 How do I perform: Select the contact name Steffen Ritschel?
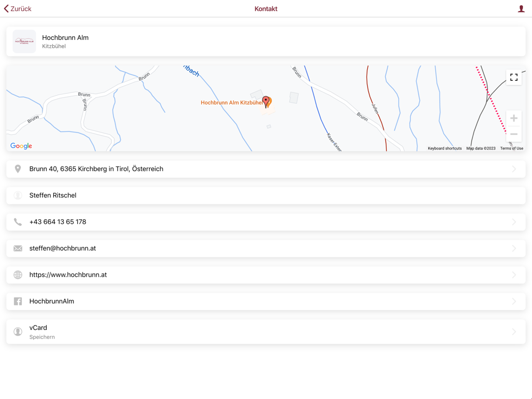[x=53, y=195]
